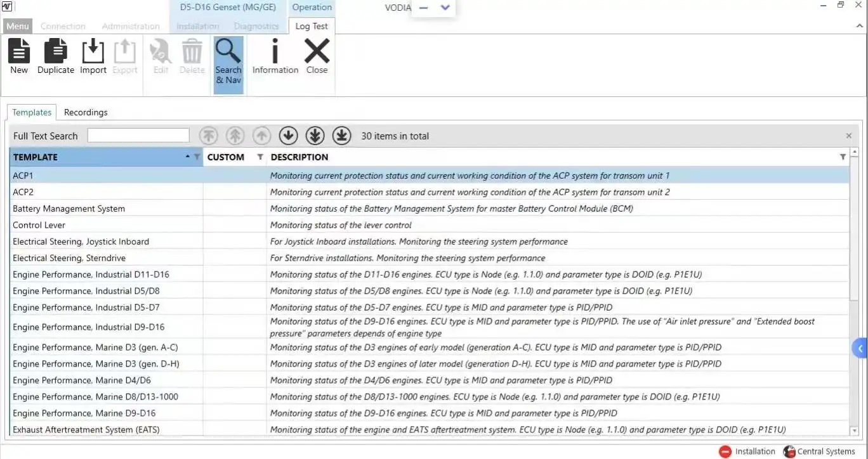The height and width of the screenshot is (459, 868).
Task: Focus the Full Text Search field
Action: click(x=138, y=135)
